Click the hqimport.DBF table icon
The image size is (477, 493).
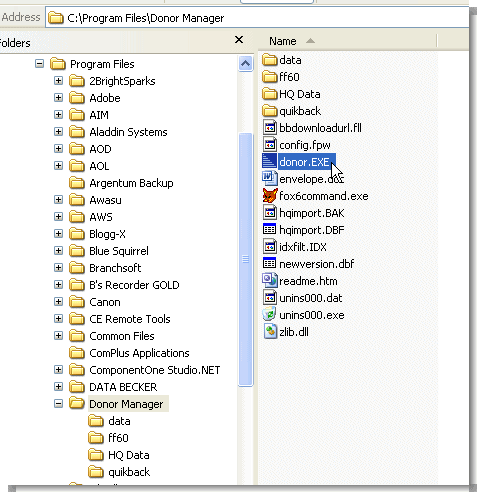pos(270,229)
